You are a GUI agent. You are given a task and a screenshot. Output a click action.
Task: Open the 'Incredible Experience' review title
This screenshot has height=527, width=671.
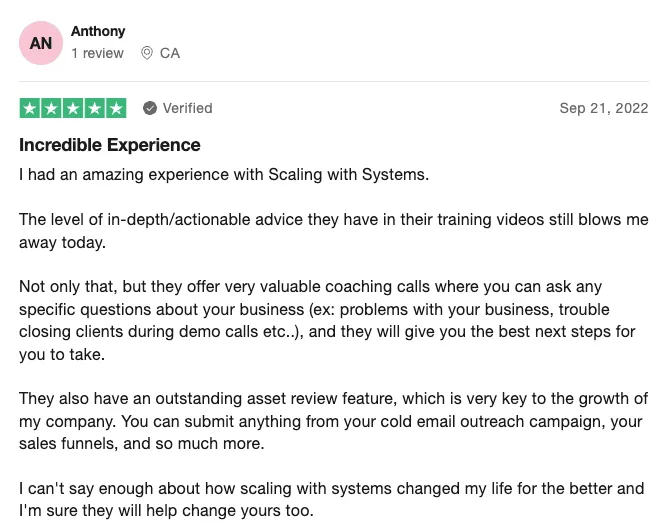[110, 145]
